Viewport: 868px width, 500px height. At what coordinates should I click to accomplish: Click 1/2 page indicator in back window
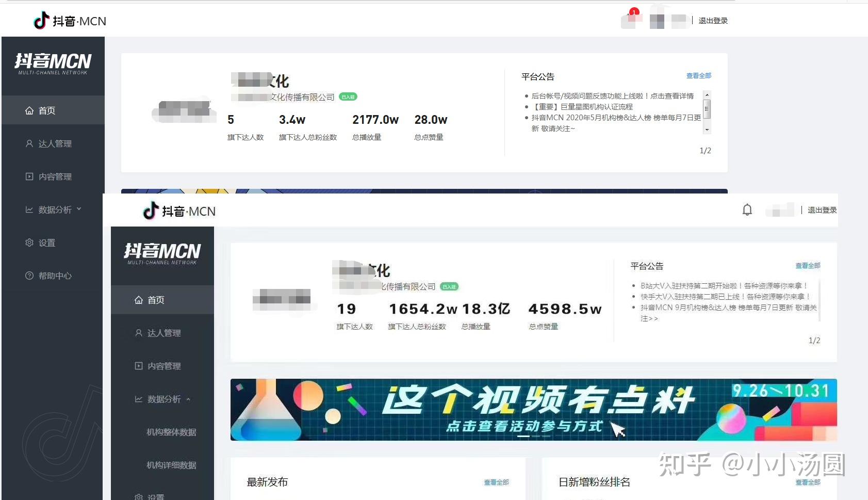pyautogui.click(x=705, y=151)
